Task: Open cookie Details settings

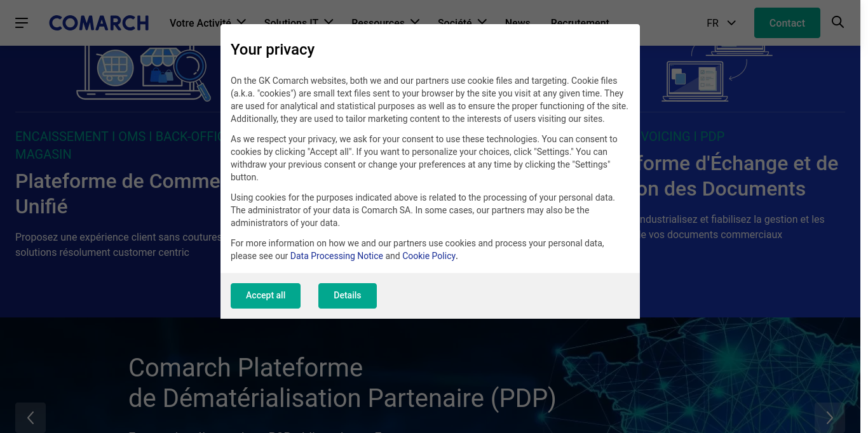Action: pyautogui.click(x=348, y=296)
